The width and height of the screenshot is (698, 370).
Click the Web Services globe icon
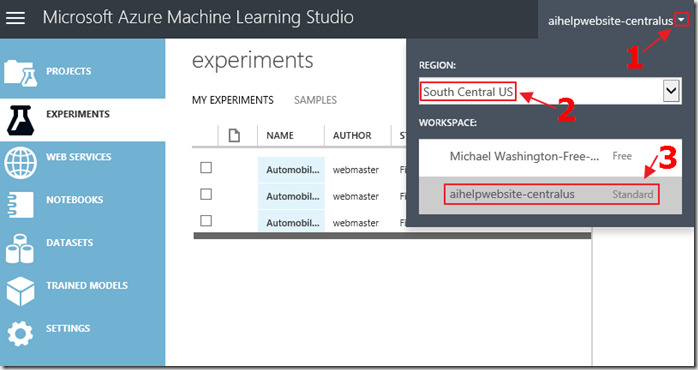(x=20, y=163)
